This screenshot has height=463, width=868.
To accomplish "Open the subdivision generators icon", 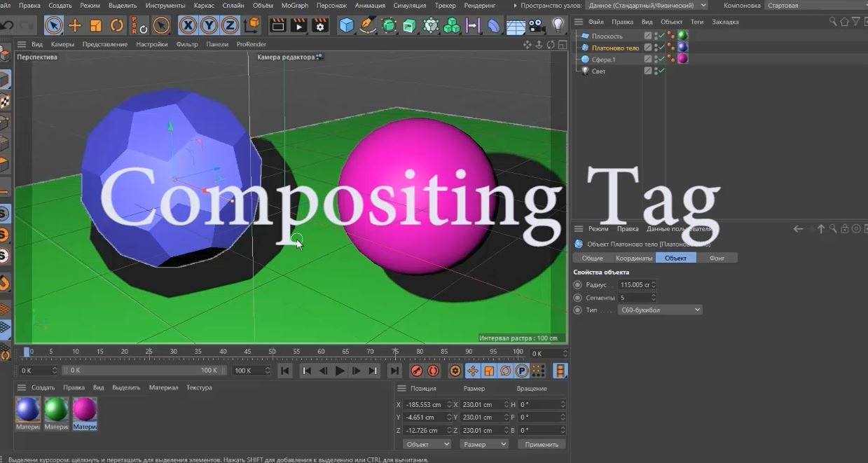I will click(389, 26).
